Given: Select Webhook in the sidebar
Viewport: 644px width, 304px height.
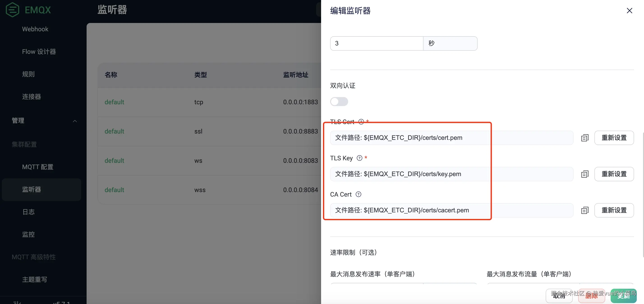Looking at the screenshot, I should pos(35,29).
